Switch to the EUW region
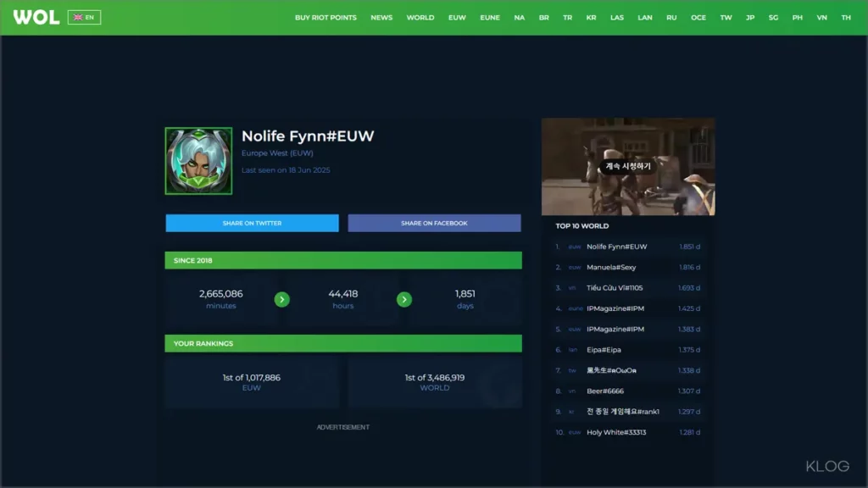The width and height of the screenshot is (868, 488). click(x=457, y=18)
